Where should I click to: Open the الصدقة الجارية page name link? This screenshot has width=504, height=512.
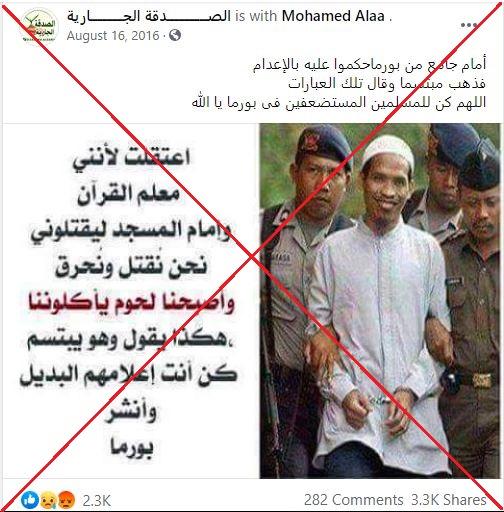tap(149, 16)
